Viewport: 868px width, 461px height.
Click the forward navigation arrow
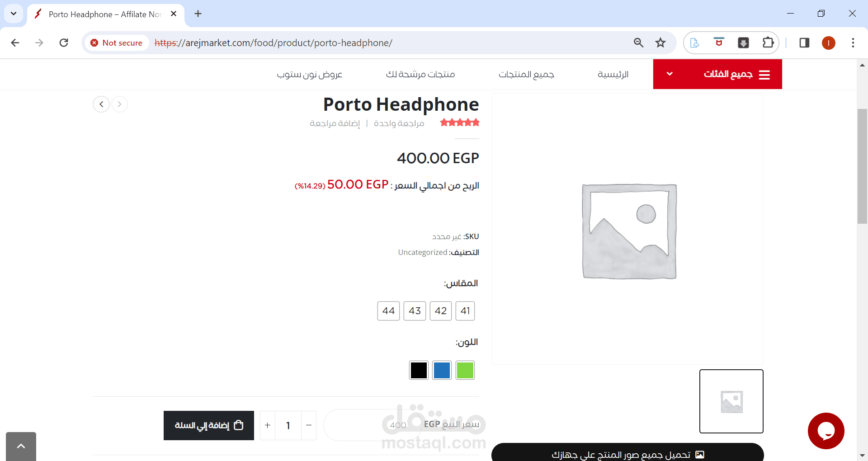39,43
